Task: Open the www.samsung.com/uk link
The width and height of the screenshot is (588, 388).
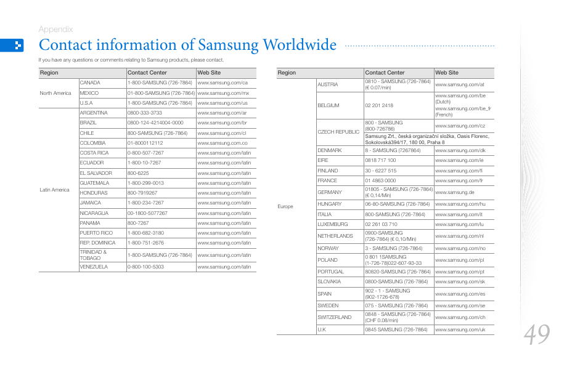Action: pos(460,330)
